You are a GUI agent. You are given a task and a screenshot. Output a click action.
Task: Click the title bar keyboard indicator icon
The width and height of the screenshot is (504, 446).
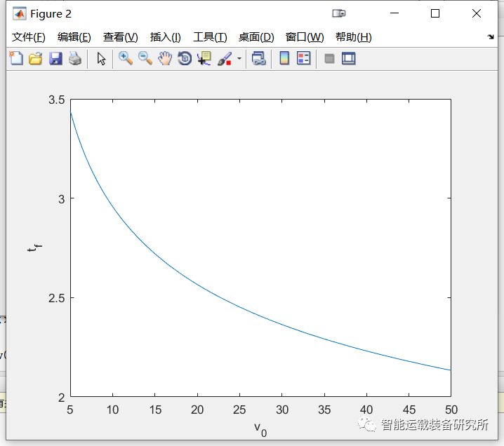(x=339, y=13)
